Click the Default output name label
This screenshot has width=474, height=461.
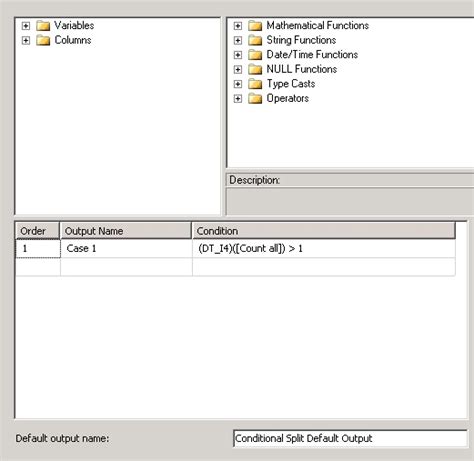pos(62,438)
